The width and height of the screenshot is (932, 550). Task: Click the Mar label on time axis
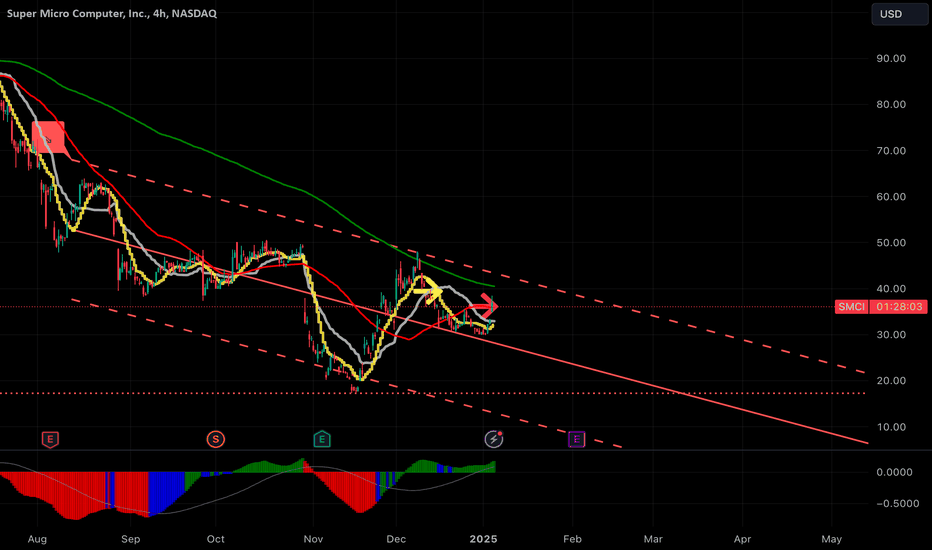653,539
